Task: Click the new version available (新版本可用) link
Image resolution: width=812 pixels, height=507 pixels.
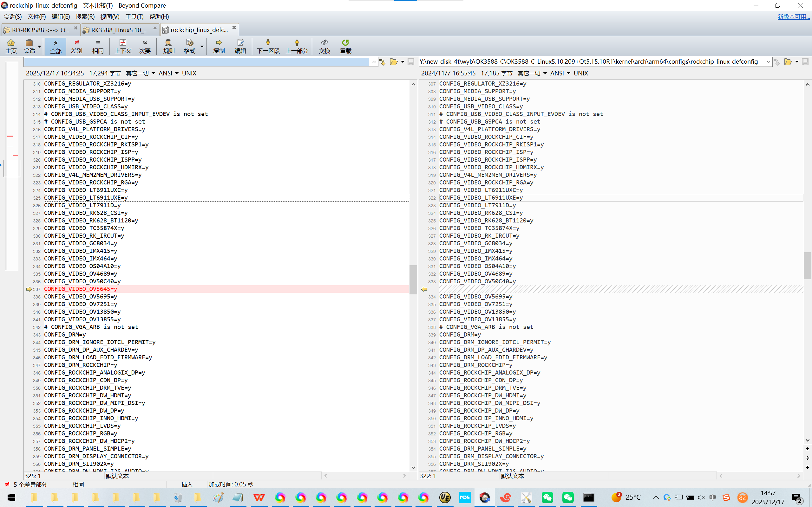Action: tap(793, 16)
